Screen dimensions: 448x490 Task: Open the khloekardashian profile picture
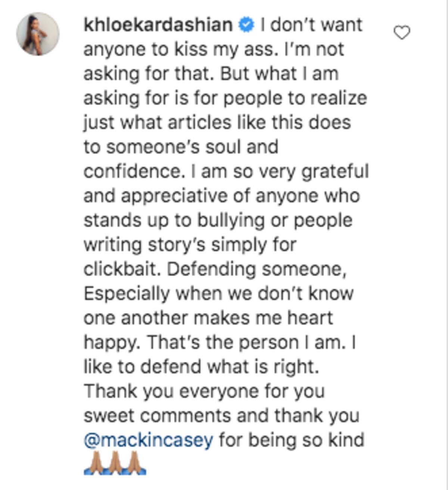[38, 34]
